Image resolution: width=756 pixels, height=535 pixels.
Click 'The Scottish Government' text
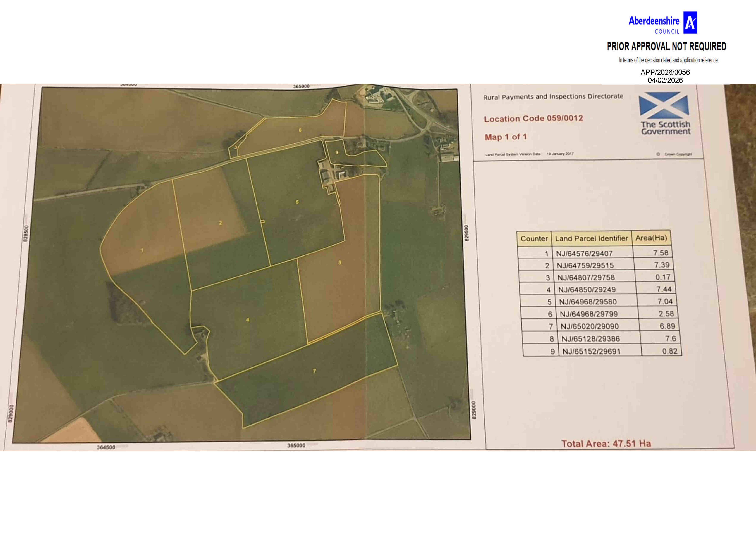click(x=665, y=128)
